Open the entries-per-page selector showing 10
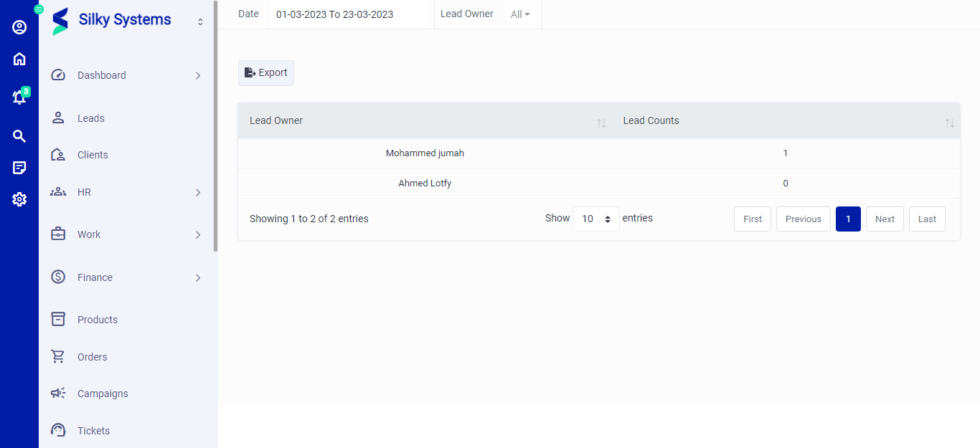This screenshot has height=448, width=980. point(595,219)
